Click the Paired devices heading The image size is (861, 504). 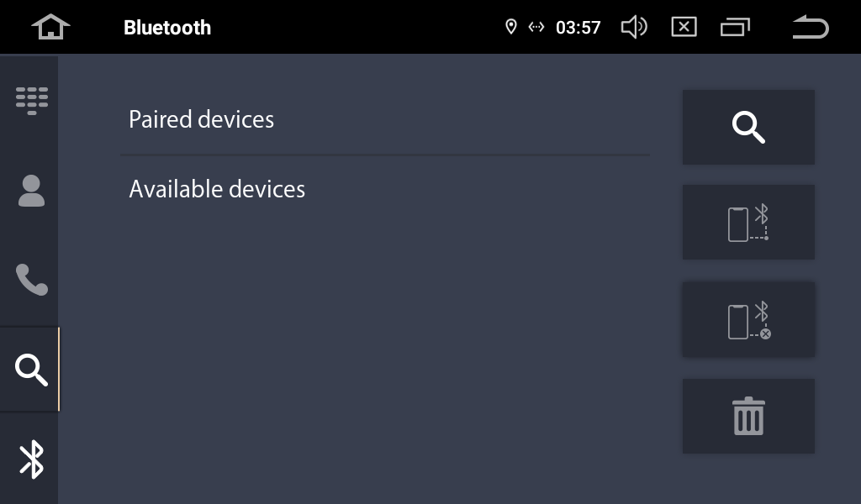pos(202,119)
